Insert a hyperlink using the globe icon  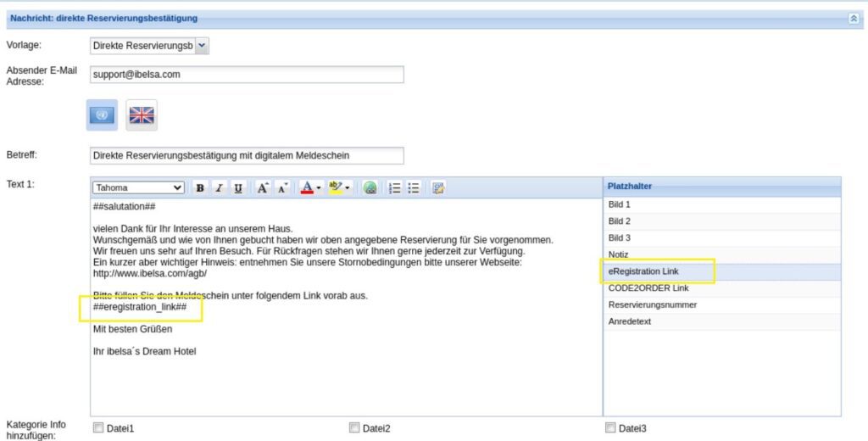pos(370,188)
